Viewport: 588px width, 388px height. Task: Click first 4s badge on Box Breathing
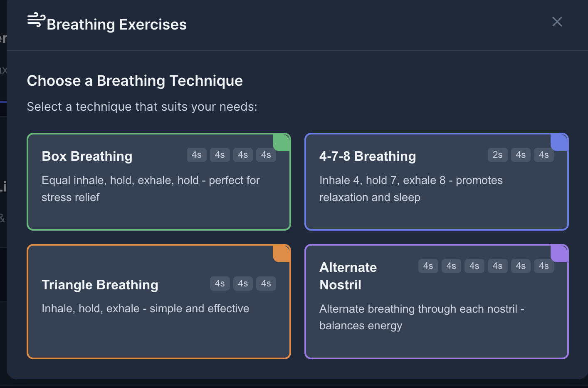(196, 155)
